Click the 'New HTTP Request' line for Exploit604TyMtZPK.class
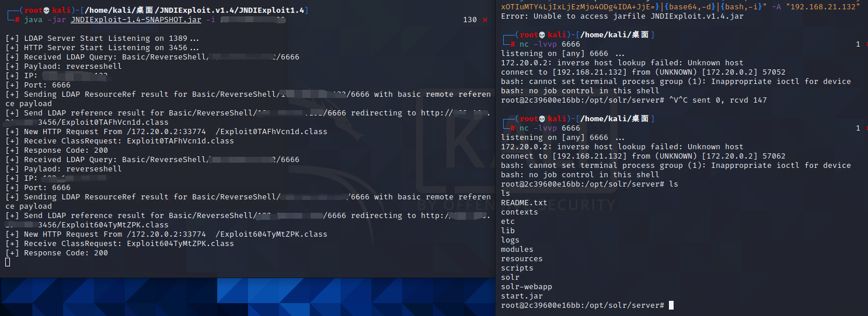The image size is (868, 316). [x=166, y=234]
